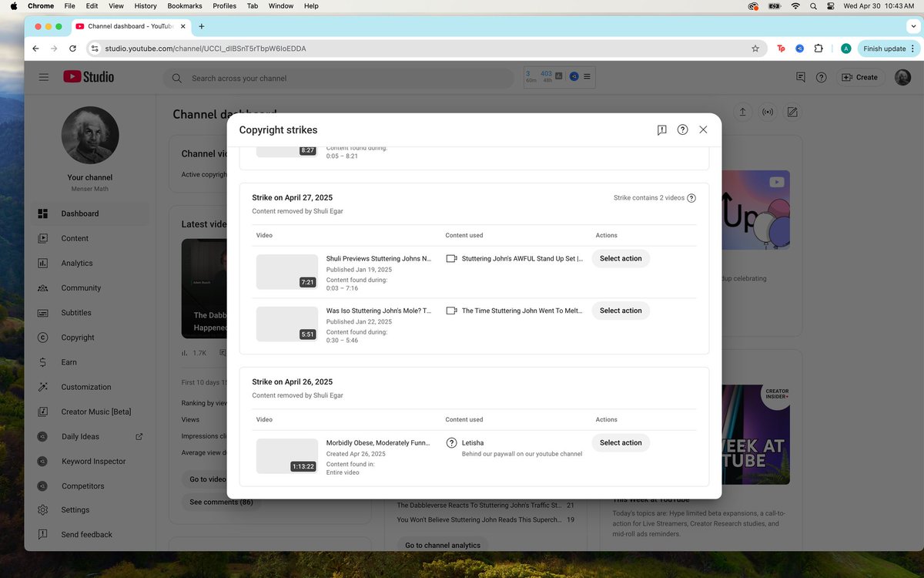Image resolution: width=924 pixels, height=578 pixels.
Task: Click help icon next to Strike contains 2 videos
Action: click(x=691, y=198)
